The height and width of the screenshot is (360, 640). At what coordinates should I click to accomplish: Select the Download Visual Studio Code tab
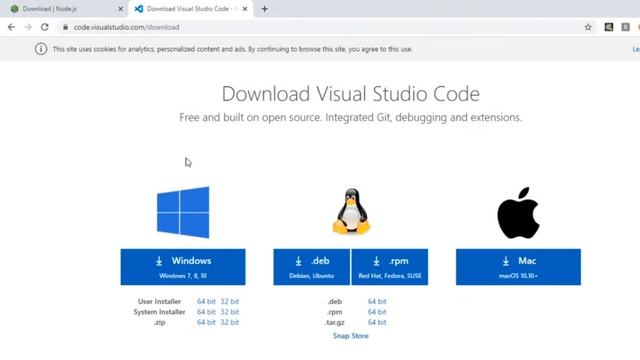[x=191, y=9]
